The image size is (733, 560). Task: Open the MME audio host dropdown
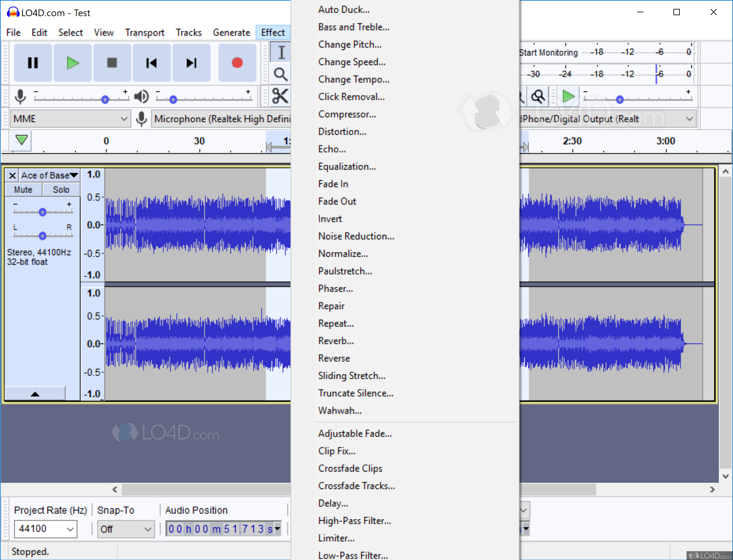tap(70, 118)
